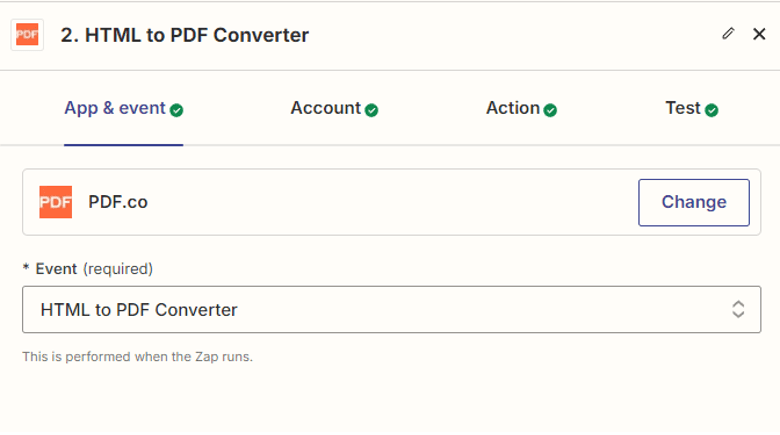
Task: Click the PDF.co logo in the step header
Action: click(x=27, y=35)
